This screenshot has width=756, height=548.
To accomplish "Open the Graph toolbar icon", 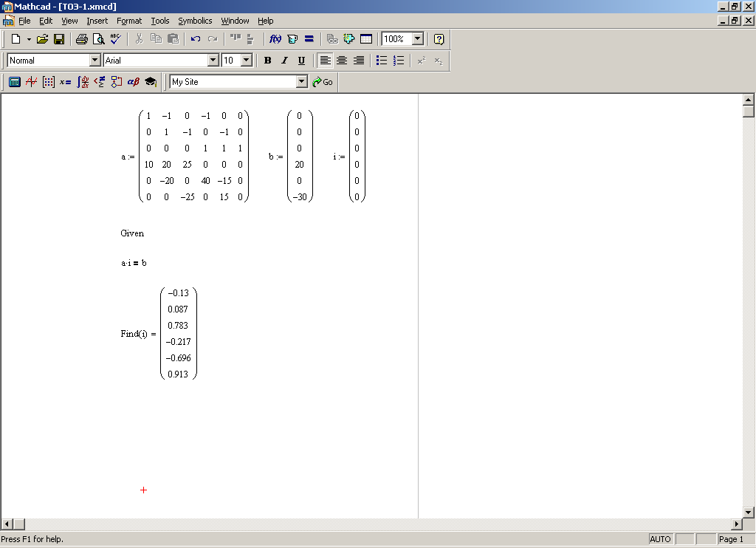I will click(x=31, y=82).
